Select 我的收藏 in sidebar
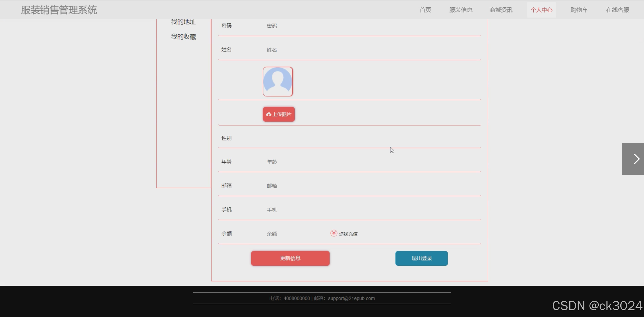 (183, 37)
